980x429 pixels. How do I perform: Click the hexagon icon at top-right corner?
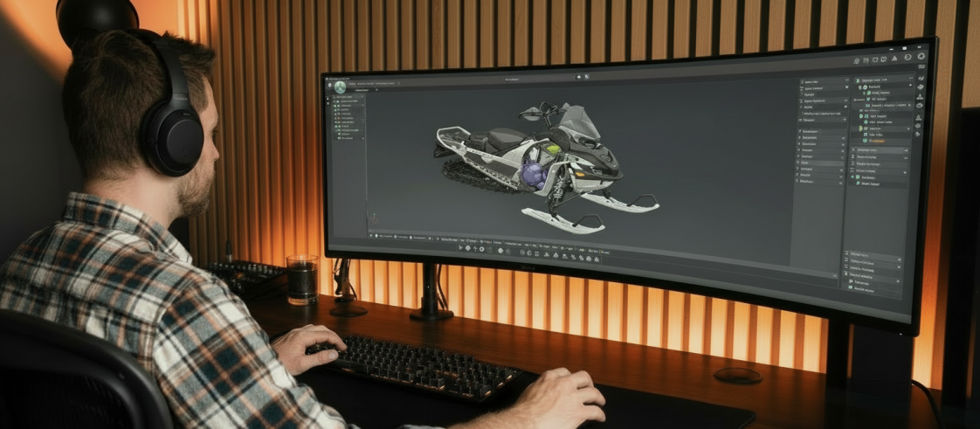click(x=921, y=56)
